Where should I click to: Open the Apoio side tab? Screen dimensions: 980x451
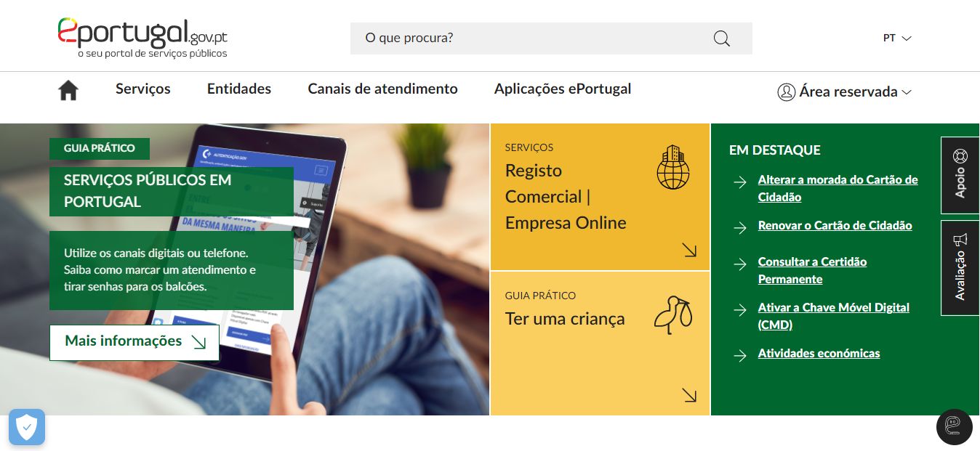tap(960, 175)
